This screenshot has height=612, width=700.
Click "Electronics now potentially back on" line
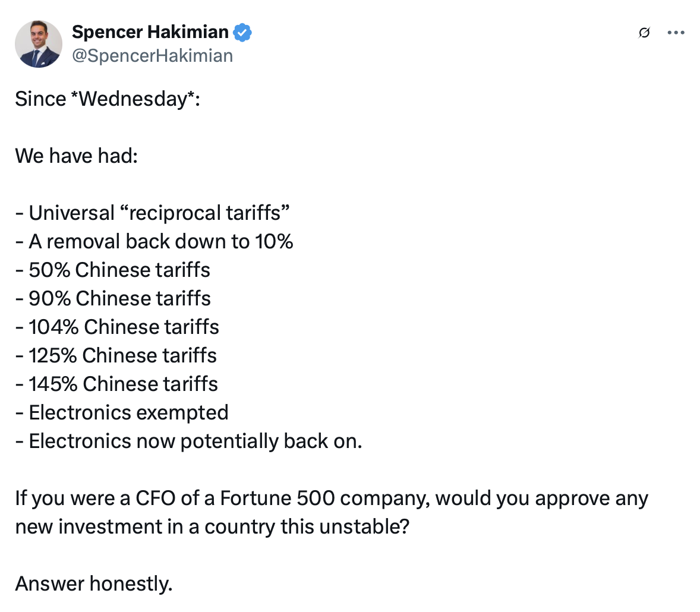tap(188, 441)
